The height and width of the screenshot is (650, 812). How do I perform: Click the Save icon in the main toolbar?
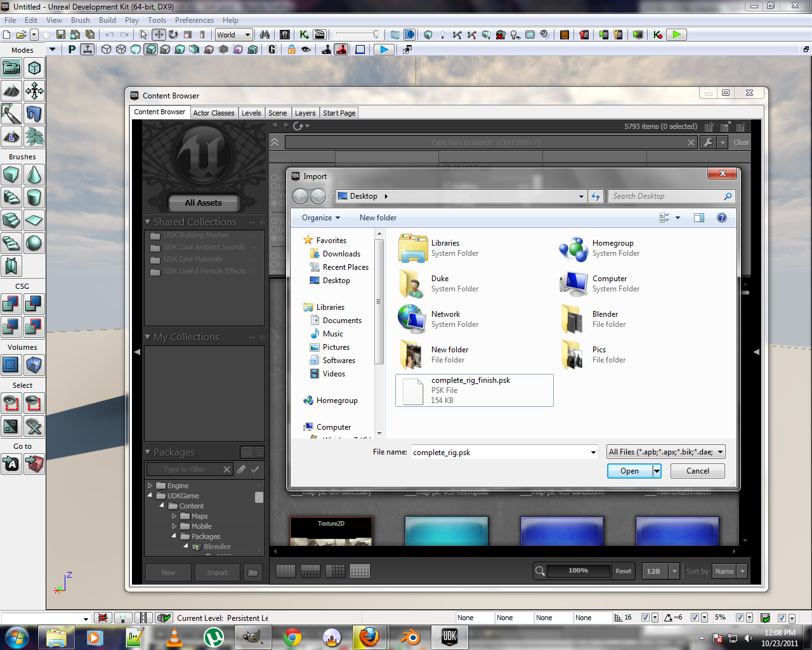(x=61, y=35)
